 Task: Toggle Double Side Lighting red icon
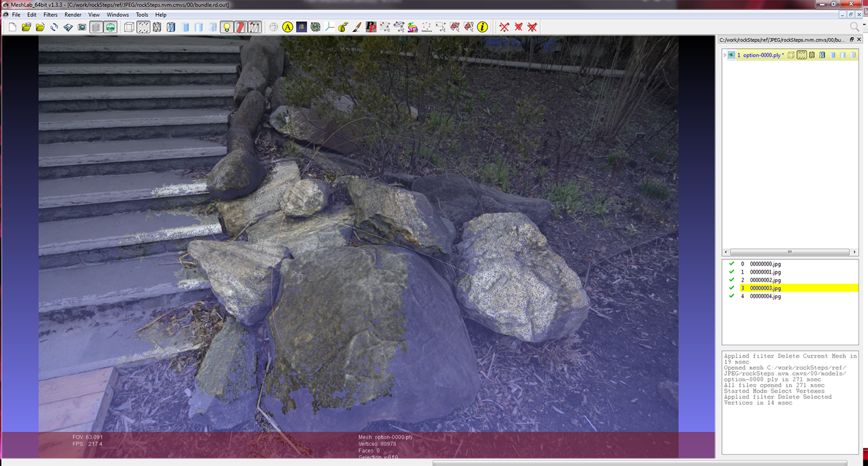pos(241,27)
